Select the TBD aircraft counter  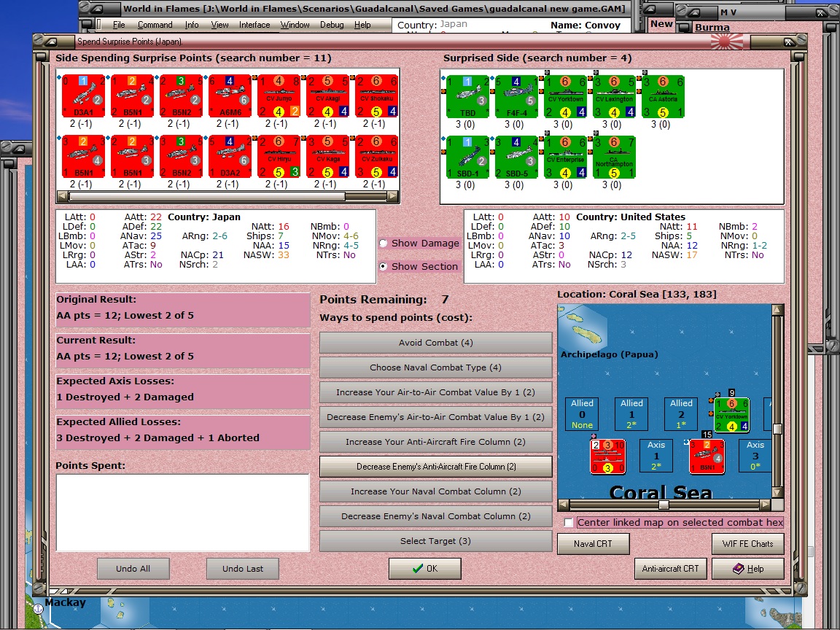click(x=467, y=97)
